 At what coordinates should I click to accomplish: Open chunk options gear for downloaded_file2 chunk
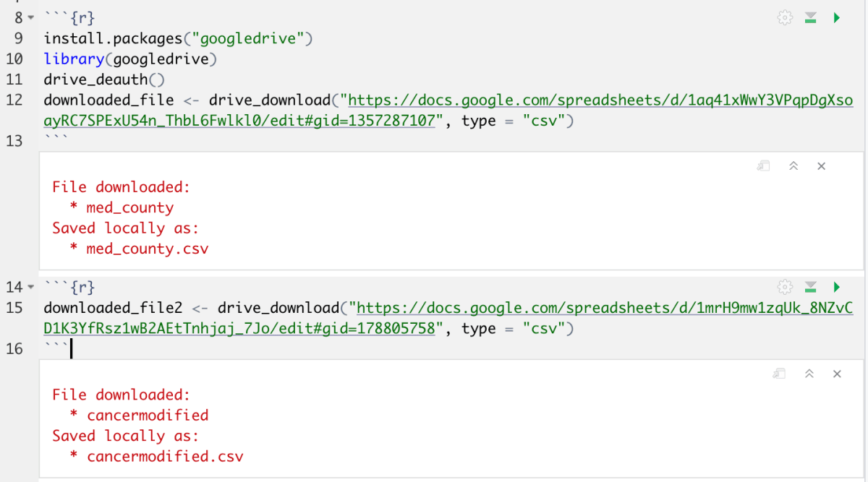point(785,287)
